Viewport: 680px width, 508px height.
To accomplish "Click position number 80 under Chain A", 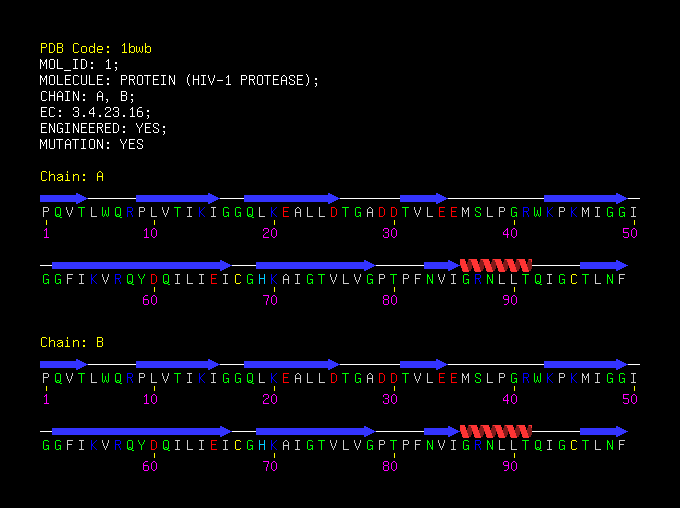I will click(x=390, y=300).
